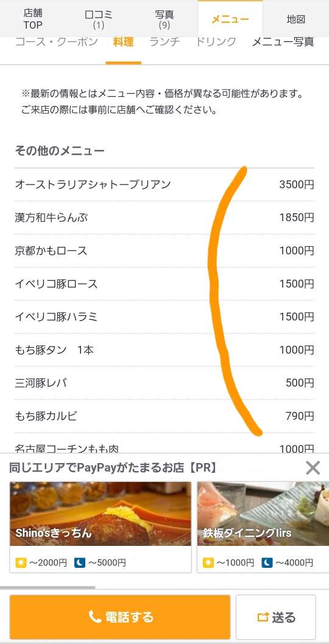329x644 pixels.
Task: Tap the moon dinner-price icon for 鉄板ダイニングIirs
Action: [267, 562]
